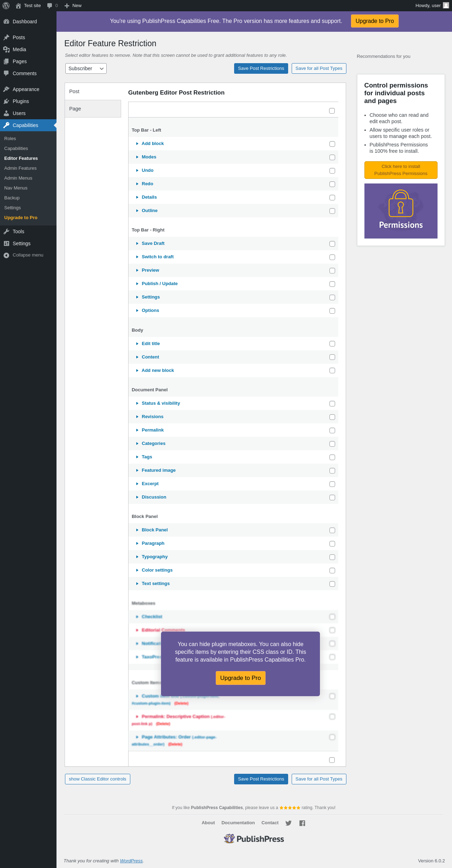Click the Dashboard gauge icon

coord(6,22)
